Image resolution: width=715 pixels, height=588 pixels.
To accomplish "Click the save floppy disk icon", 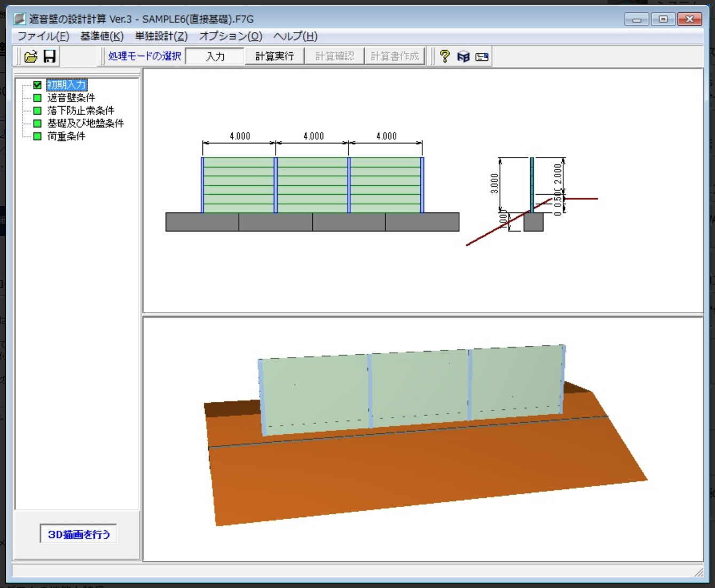I will [x=50, y=56].
